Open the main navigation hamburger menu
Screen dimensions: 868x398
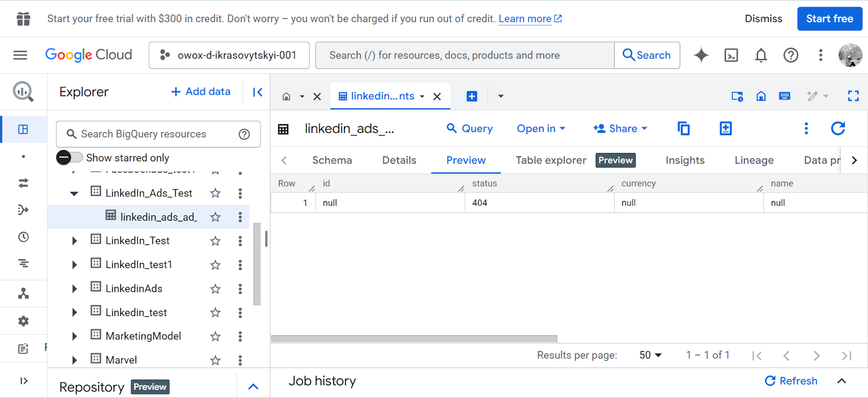(x=20, y=55)
